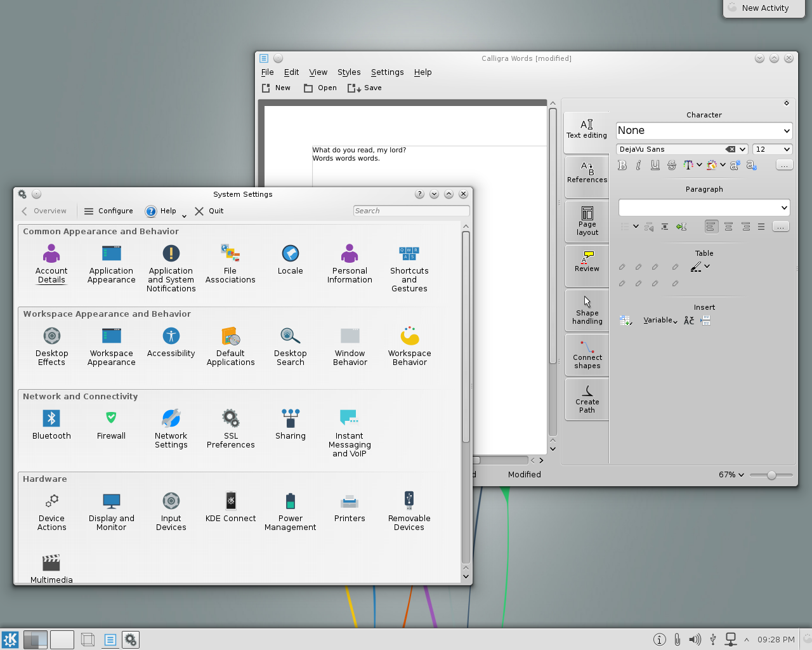Click Quit in System Settings toolbar

tap(209, 211)
